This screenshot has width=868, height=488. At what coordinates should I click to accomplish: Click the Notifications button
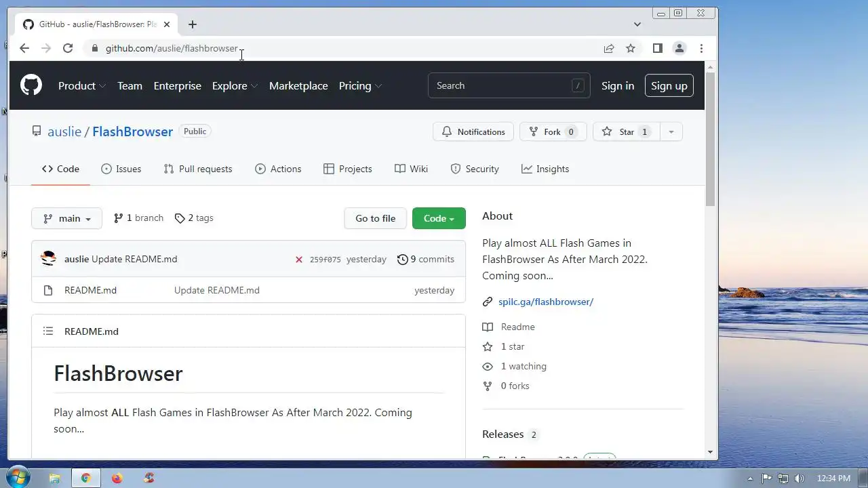473,131
